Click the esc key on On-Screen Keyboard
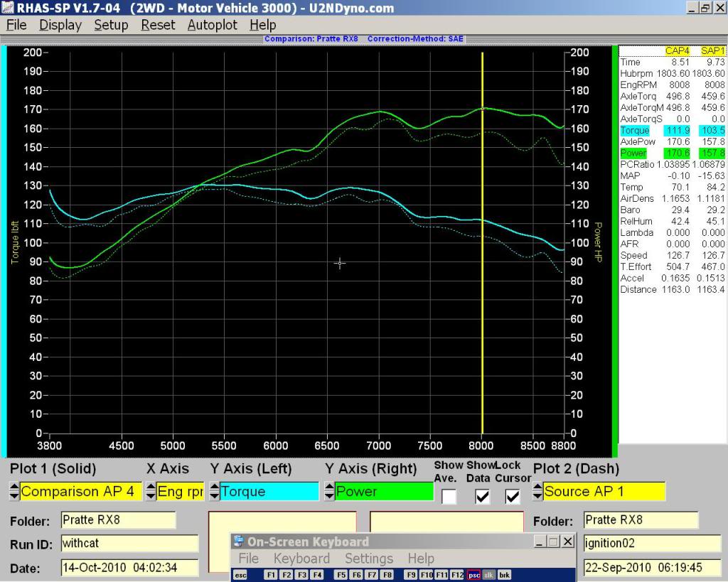 240,575
